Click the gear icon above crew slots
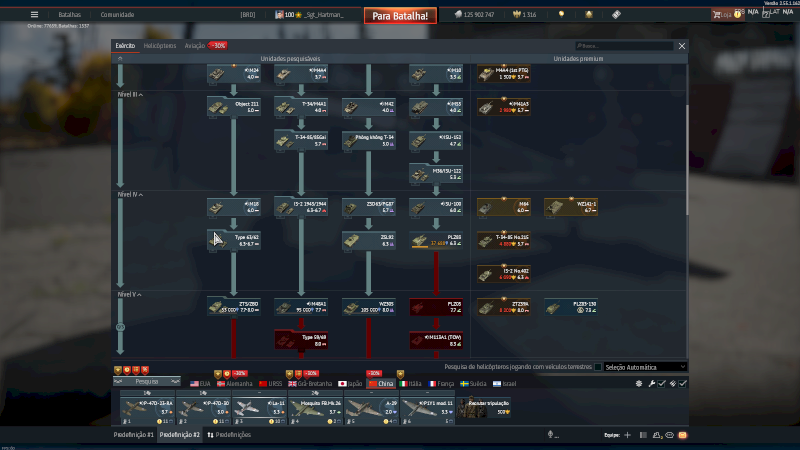Screen dimensions: 800x450 (639, 384)
